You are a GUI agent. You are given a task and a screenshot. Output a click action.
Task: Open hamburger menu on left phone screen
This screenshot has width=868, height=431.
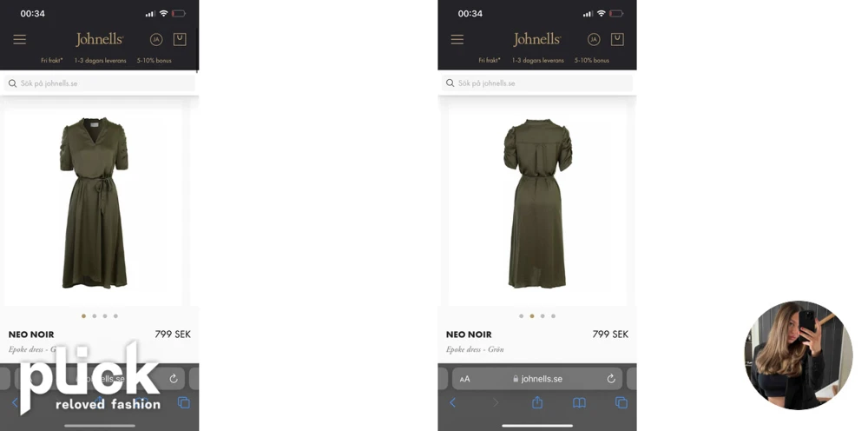(19, 39)
